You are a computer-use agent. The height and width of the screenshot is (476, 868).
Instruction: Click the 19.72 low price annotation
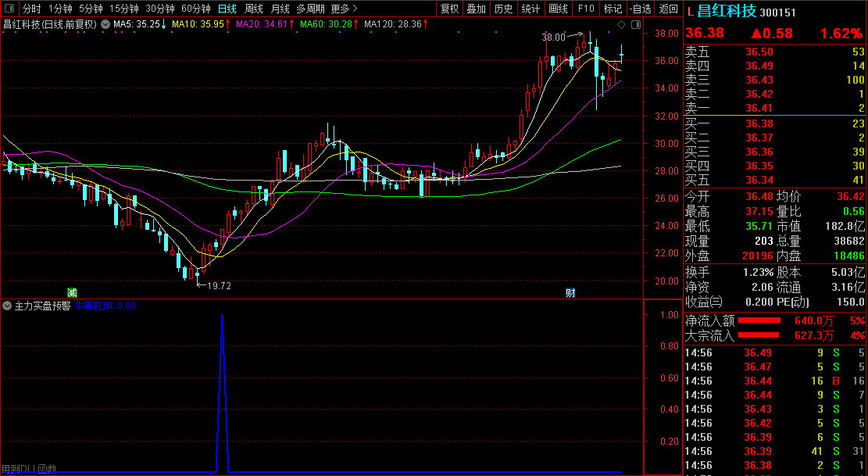coord(219,286)
